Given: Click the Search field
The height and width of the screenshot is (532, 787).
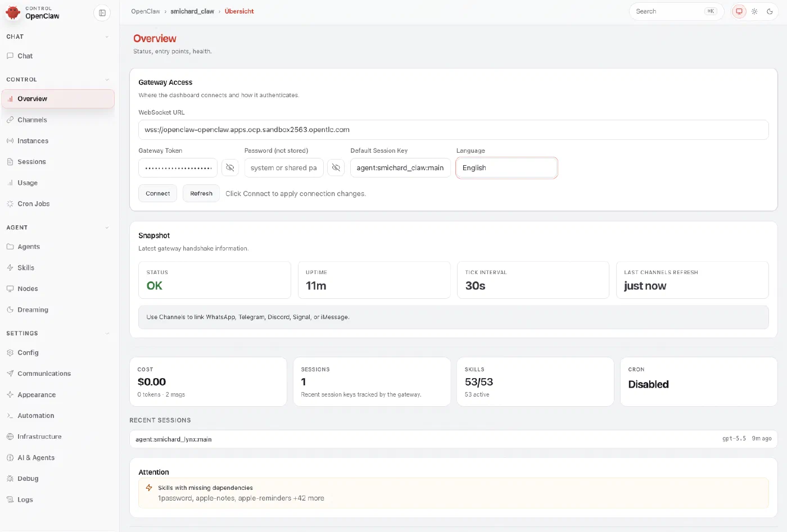Looking at the screenshot, I should (x=676, y=11).
